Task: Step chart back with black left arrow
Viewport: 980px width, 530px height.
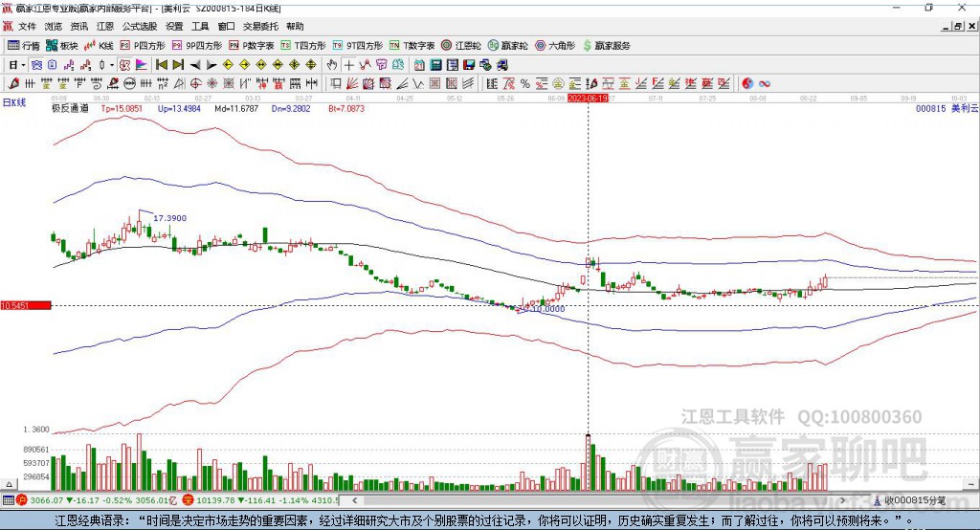Action: (x=195, y=65)
